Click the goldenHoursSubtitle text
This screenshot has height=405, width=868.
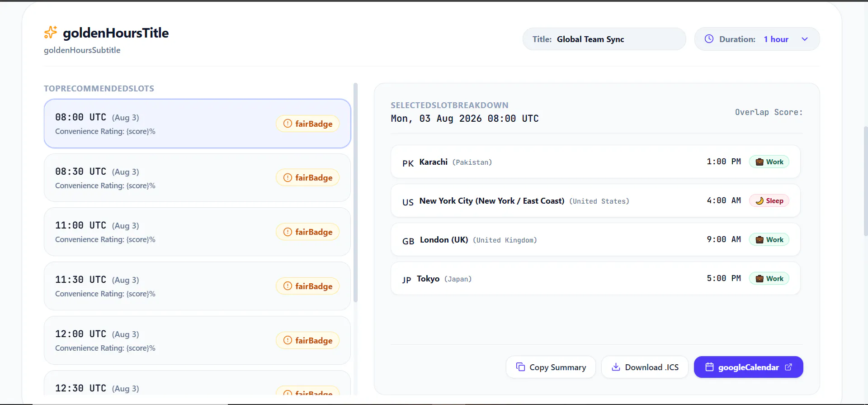pos(82,50)
